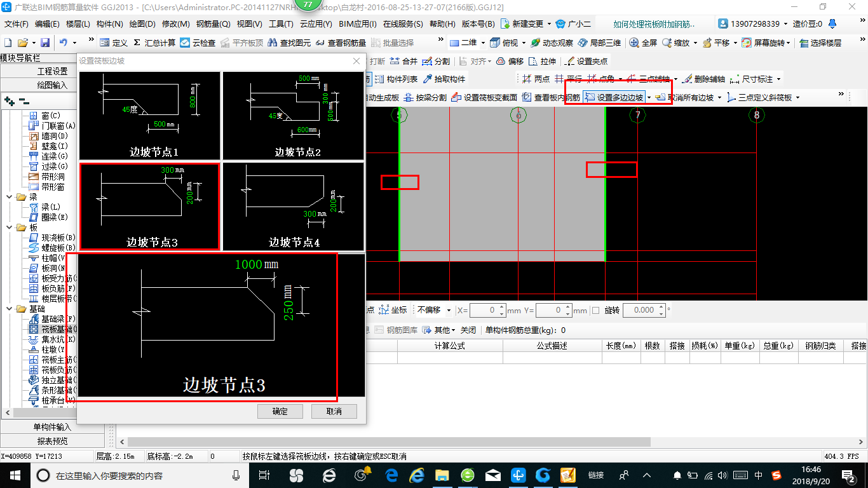Confirm dialog with 确定 button
Viewport: 868px width, 488px height.
tap(280, 411)
